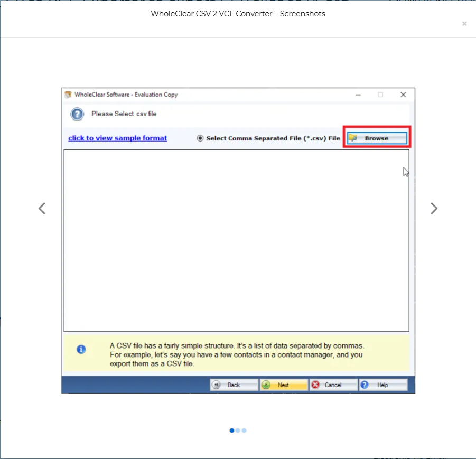Cancel the conversion wizard
This screenshot has height=459, width=476.
point(333,385)
